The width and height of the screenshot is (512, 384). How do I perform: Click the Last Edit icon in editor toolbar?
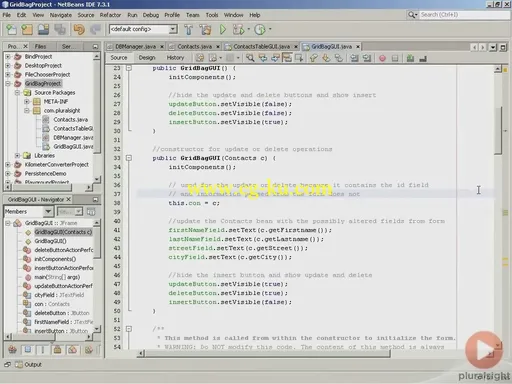(x=200, y=58)
